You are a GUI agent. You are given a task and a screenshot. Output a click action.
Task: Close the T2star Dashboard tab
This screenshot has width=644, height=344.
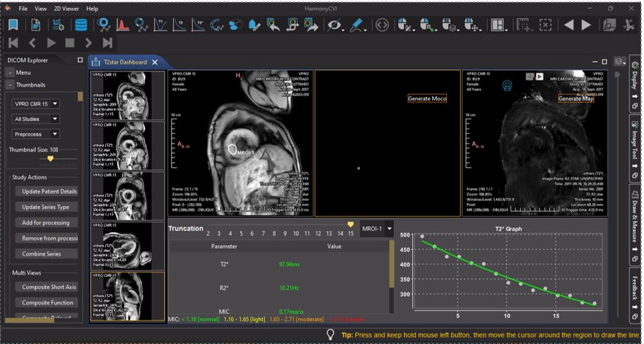point(155,62)
